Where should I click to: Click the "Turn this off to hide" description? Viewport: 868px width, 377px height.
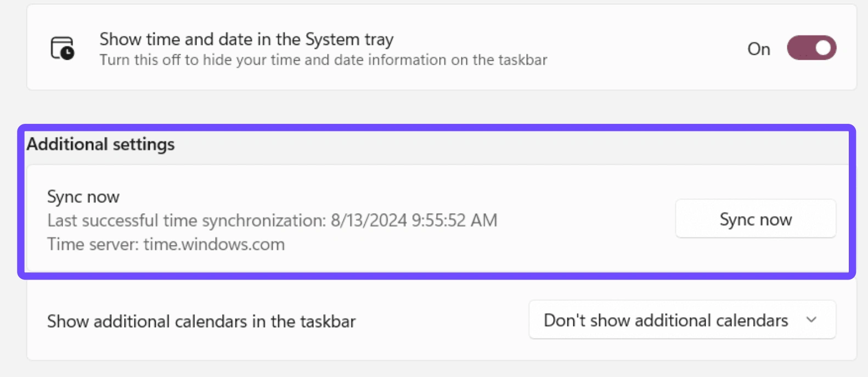(323, 60)
